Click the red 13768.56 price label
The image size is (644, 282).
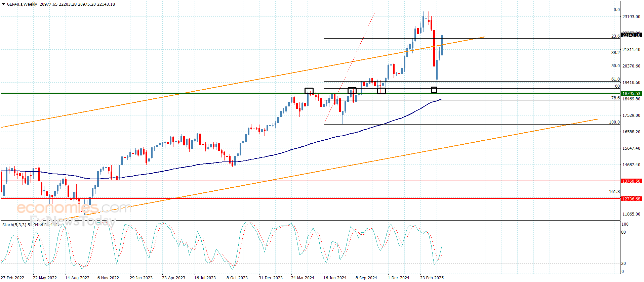(x=631, y=181)
